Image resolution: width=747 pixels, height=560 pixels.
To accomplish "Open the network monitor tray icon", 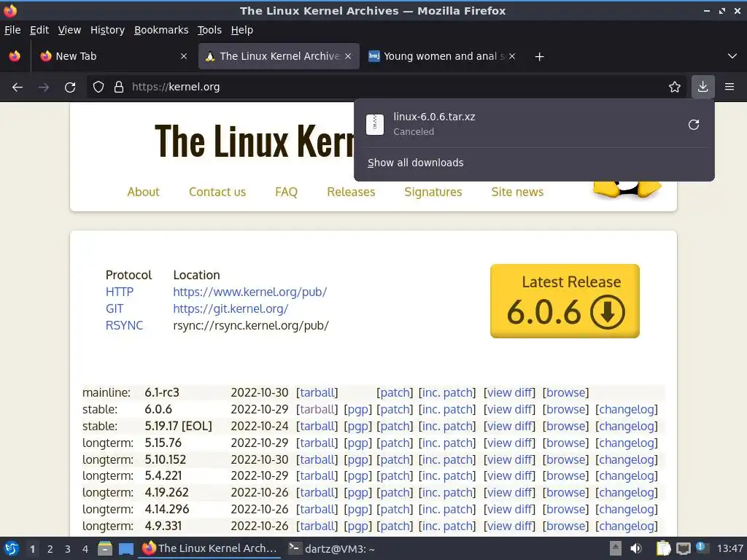I will [x=683, y=549].
